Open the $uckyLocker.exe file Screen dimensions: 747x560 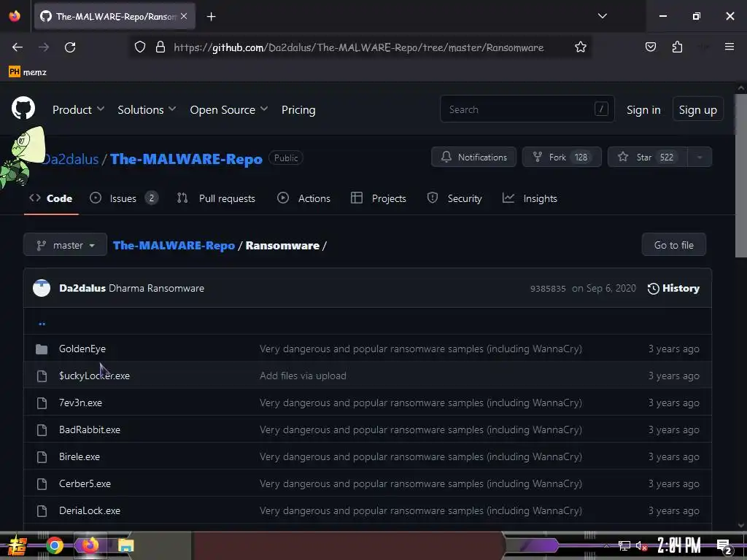tap(94, 376)
